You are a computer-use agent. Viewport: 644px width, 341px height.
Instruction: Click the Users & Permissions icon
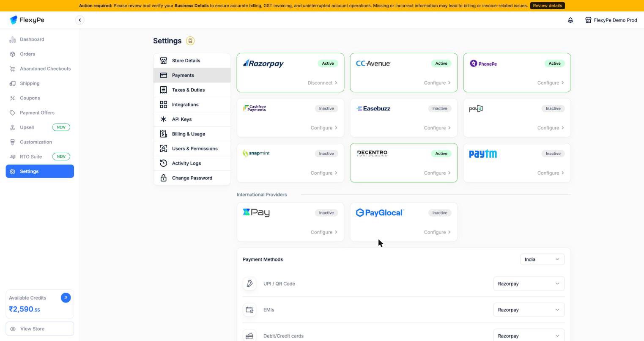tap(164, 148)
